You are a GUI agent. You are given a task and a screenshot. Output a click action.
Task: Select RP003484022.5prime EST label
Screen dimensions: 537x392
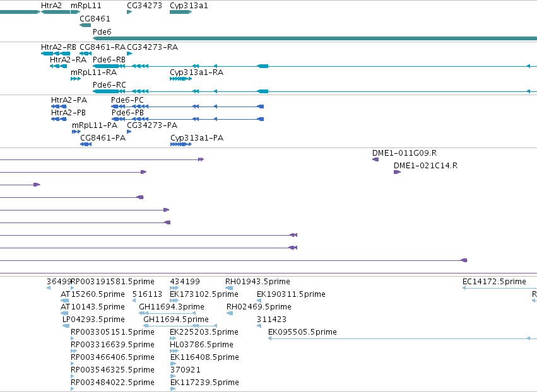click(112, 383)
